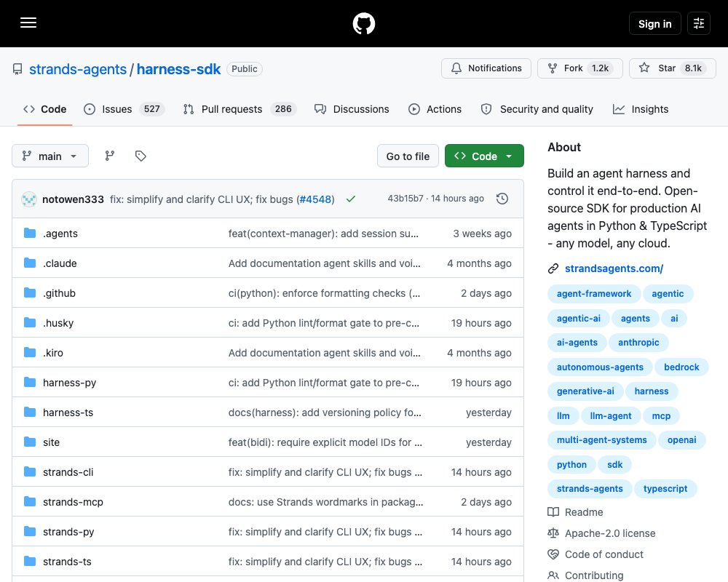
Task: Select the mcp topic tag
Action: pyautogui.click(x=661, y=416)
